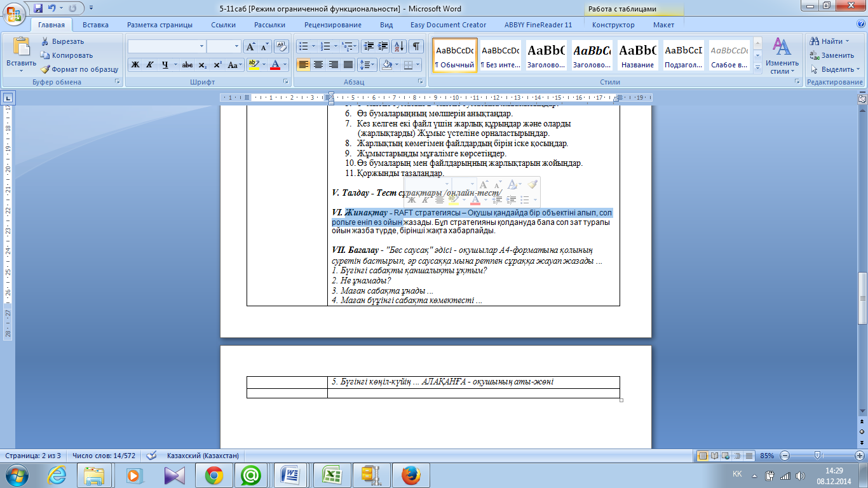Viewport: 868px width, 488px height.
Task: Switch to Разметка страницы tab
Action: tap(159, 25)
